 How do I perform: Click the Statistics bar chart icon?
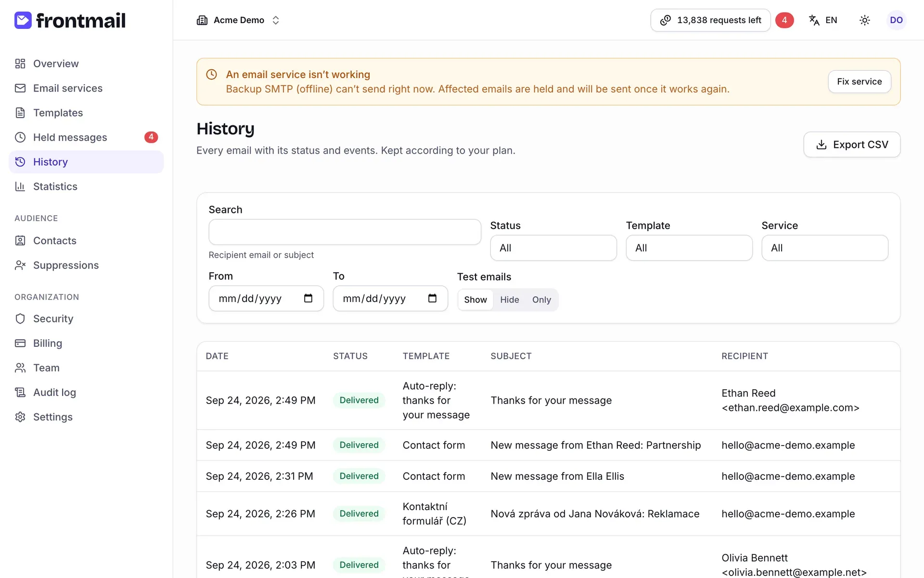[x=20, y=186]
